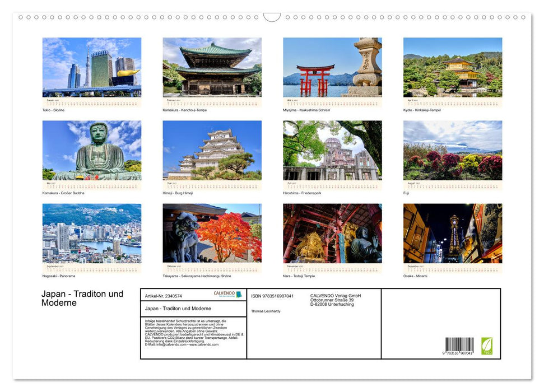Select the Nagasaki Panorama photo
Image resolution: width=544 pixels, height=392 pixels.
91,234
